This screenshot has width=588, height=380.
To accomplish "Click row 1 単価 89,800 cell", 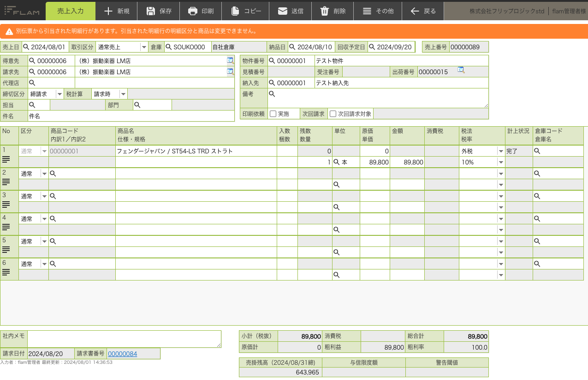I will coord(375,162).
